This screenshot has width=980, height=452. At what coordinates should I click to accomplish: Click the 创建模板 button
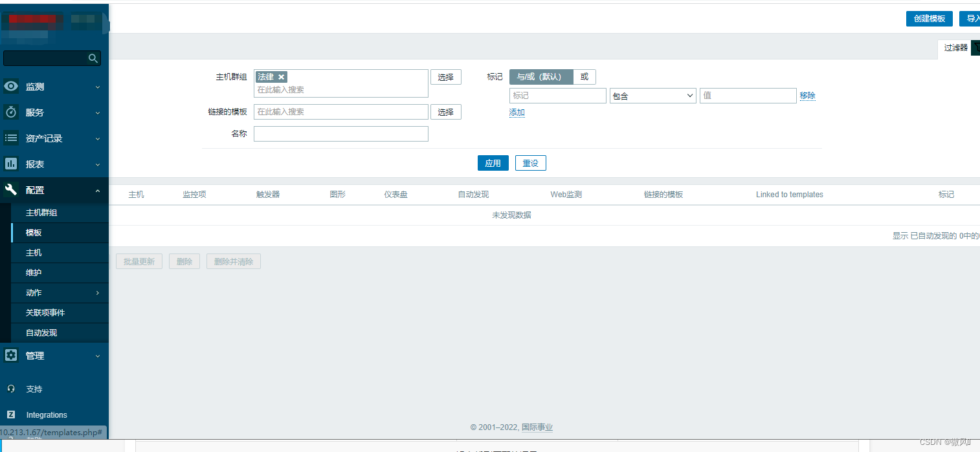929,19
